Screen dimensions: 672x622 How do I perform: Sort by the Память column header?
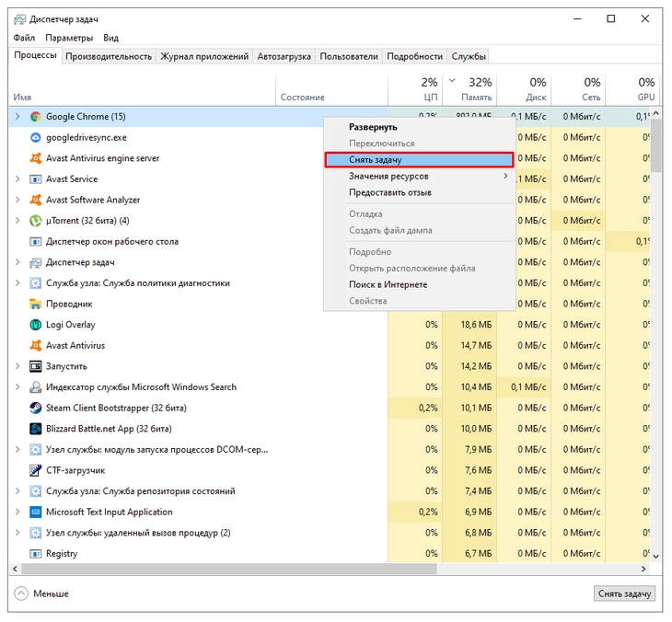coord(469,89)
